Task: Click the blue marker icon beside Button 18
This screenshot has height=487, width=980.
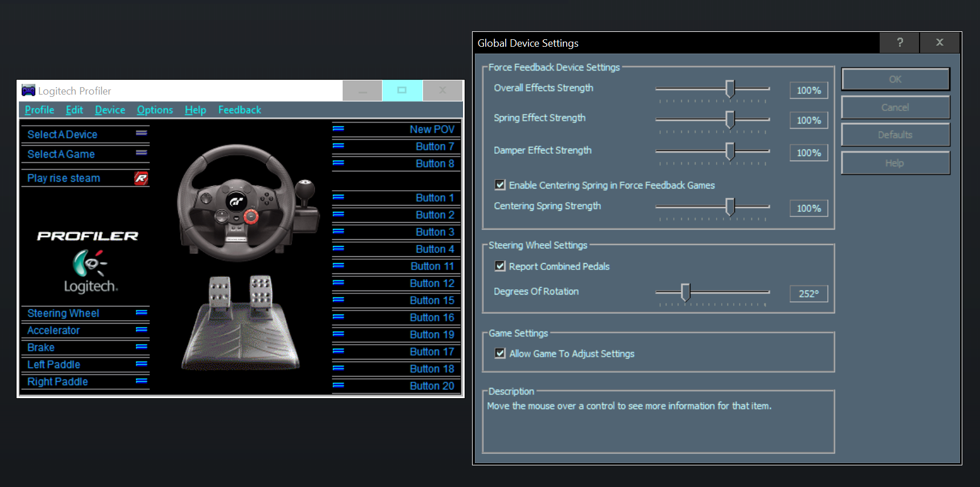Action: pos(338,368)
